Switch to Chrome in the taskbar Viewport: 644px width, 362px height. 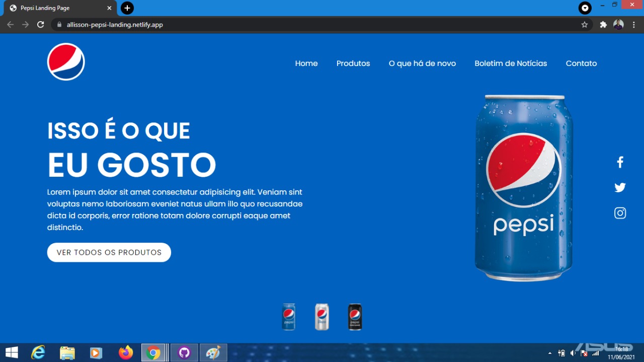(x=154, y=352)
